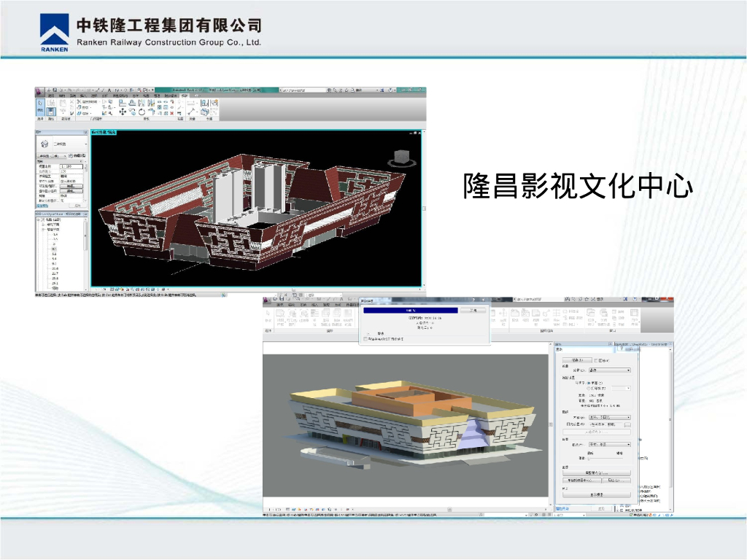Open the View tab in top Revit window

coord(144,96)
